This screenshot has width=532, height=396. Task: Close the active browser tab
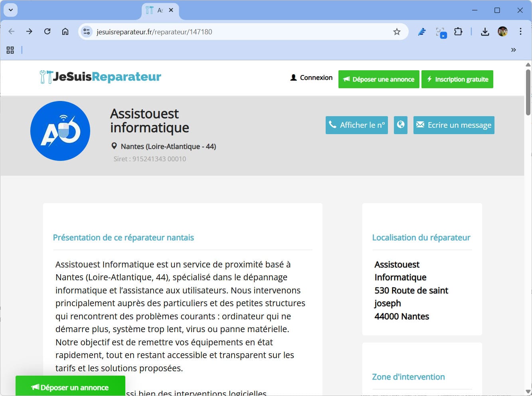171,10
